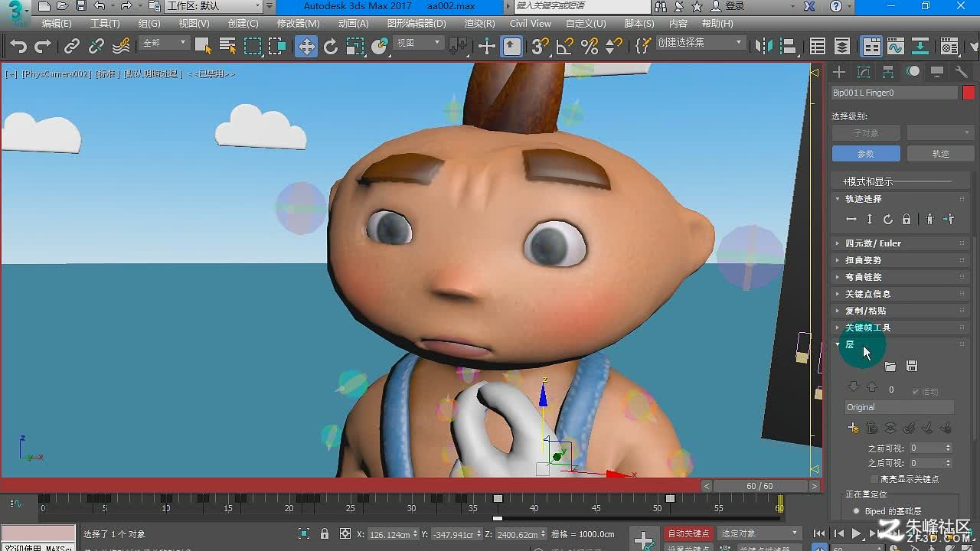
Task: Open selection filter dropdown 全部
Action: [164, 43]
